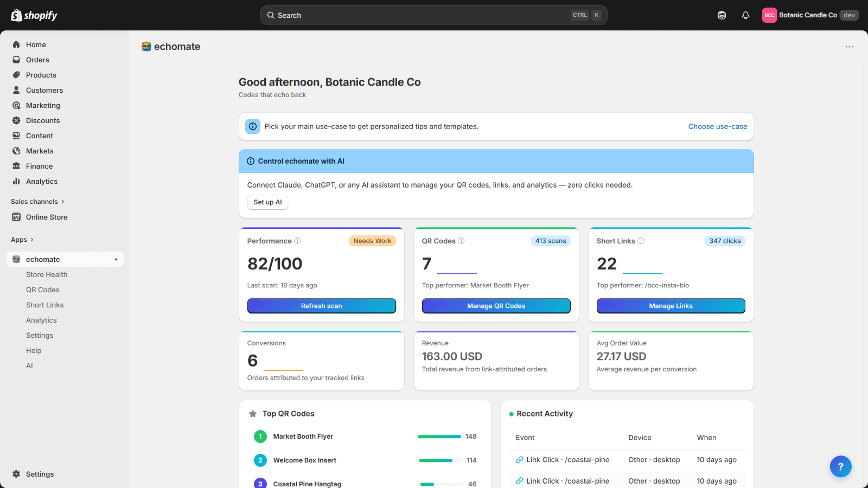Click the Refresh scan button

tap(322, 306)
